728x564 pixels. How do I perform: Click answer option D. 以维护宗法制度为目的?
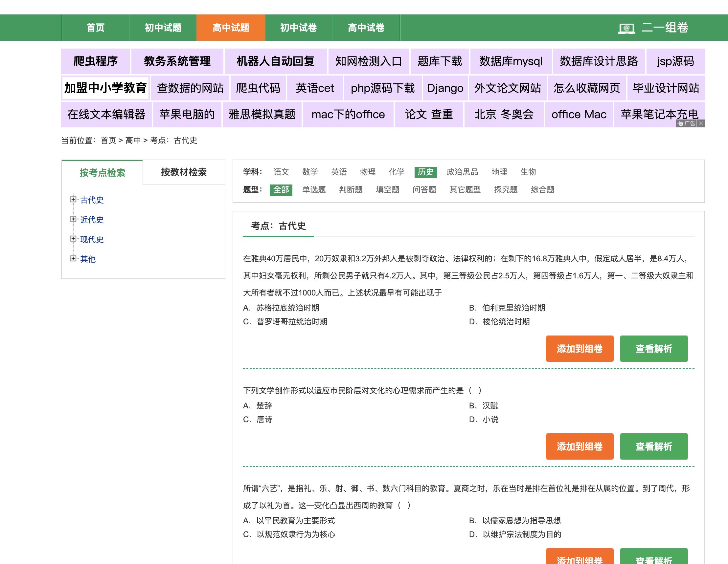[x=515, y=534]
